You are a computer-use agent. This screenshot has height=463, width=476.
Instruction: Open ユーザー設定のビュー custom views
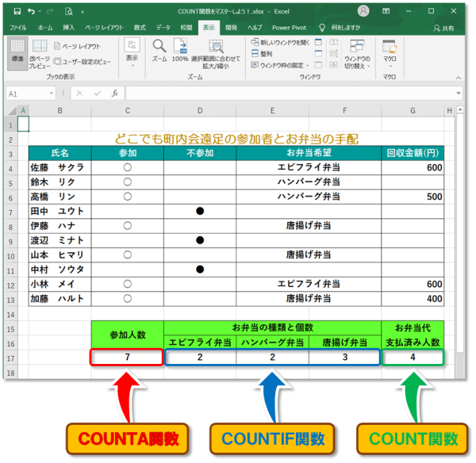tap(83, 62)
